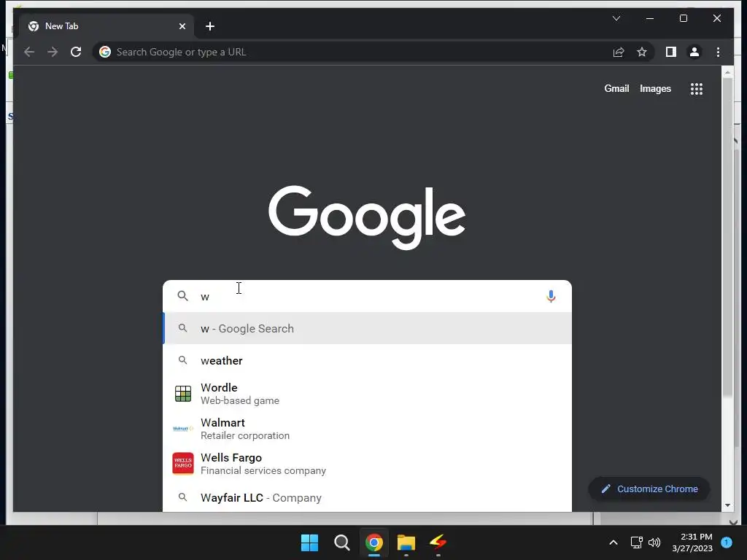The height and width of the screenshot is (560, 747).
Task: Start voice search with the microphone
Action: [x=551, y=296]
